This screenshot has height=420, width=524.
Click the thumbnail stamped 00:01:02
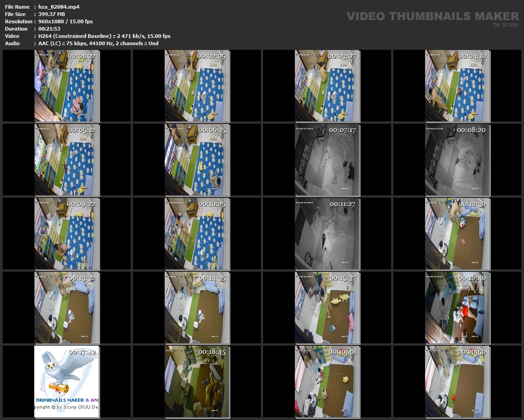(67, 86)
